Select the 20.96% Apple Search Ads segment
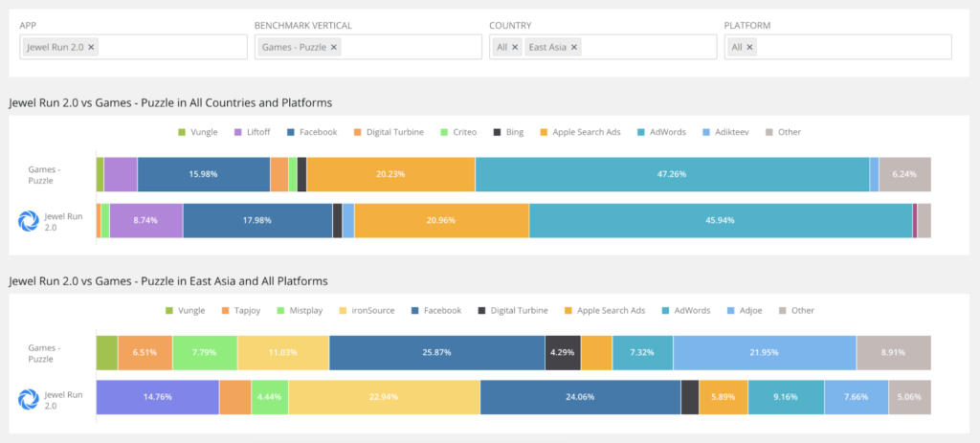Viewport: 980px width, 443px height. point(441,221)
